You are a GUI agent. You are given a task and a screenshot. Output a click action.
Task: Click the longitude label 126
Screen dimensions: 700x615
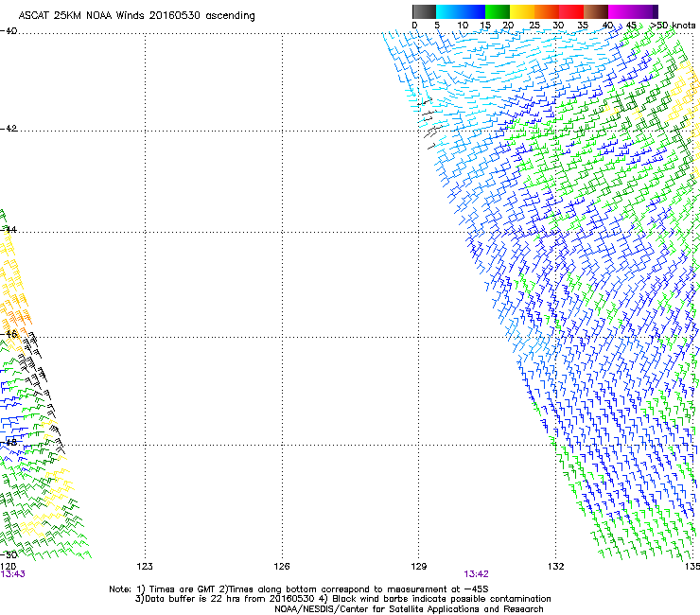pyautogui.click(x=282, y=567)
